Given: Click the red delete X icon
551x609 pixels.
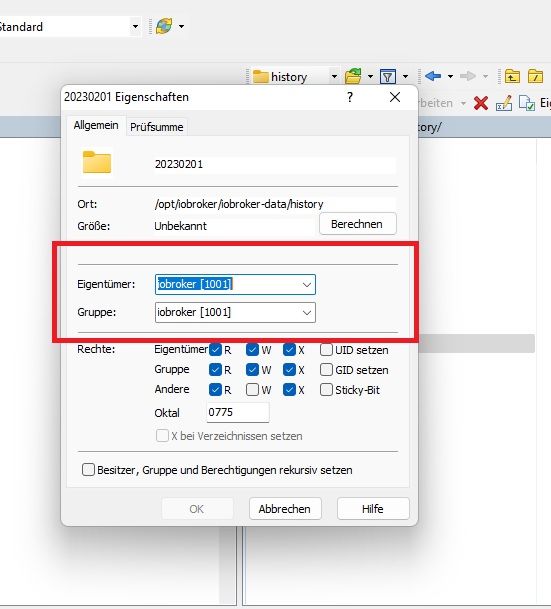Looking at the screenshot, I should coord(481,103).
